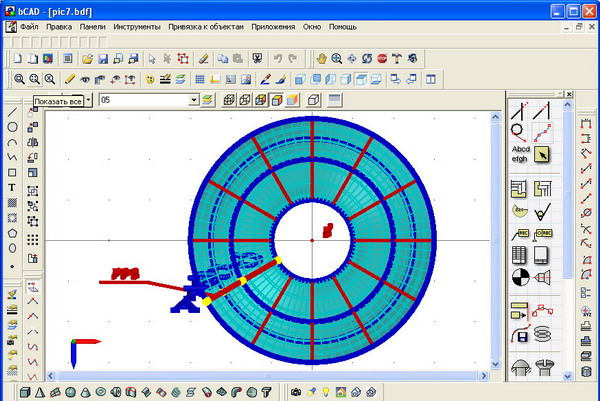Toggle the shaded colored cube render mode
The image size is (600, 401).
click(293, 100)
